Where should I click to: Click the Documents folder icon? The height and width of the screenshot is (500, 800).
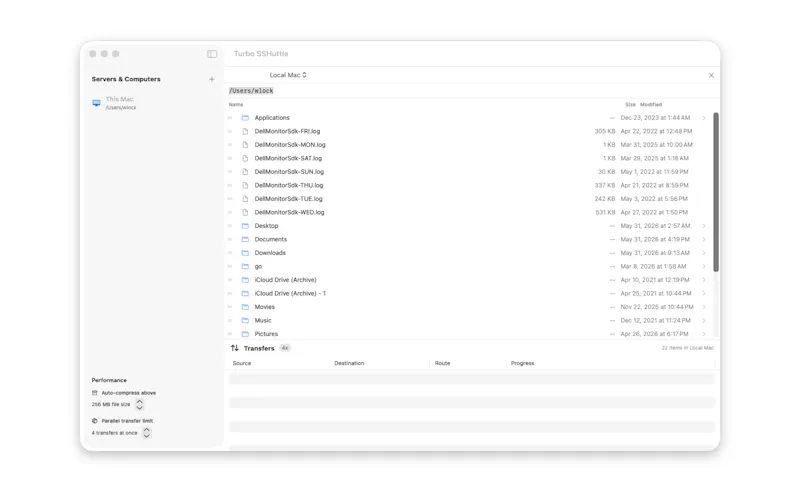245,239
